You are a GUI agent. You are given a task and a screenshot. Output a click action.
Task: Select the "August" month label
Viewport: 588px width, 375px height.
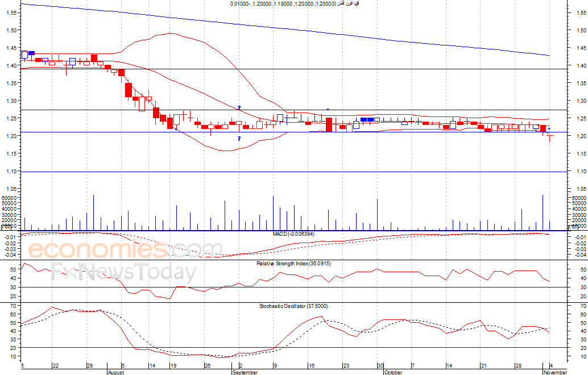pos(115,372)
